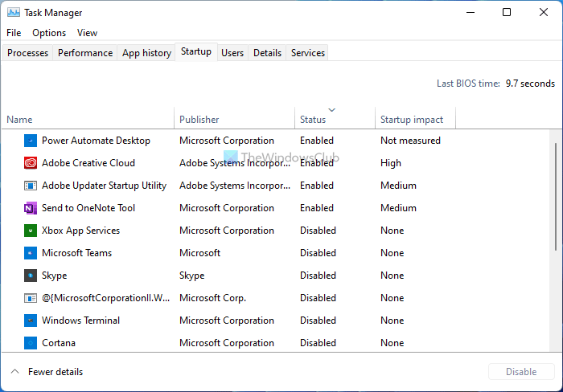
Task: Click the vertical scrollbar thumb
Action: [556, 197]
